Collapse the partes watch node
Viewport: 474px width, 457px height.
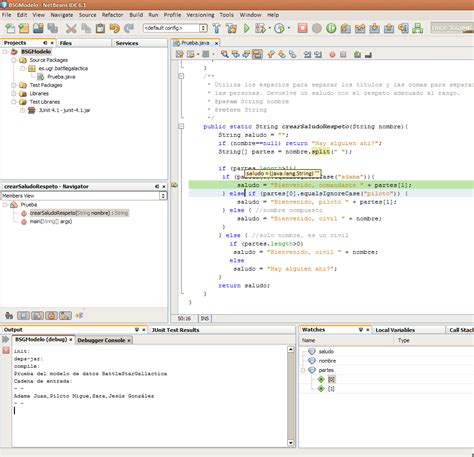(x=303, y=370)
